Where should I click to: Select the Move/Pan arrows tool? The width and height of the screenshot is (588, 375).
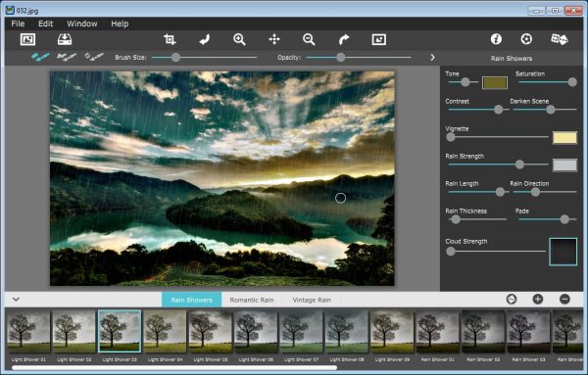pyautogui.click(x=274, y=39)
